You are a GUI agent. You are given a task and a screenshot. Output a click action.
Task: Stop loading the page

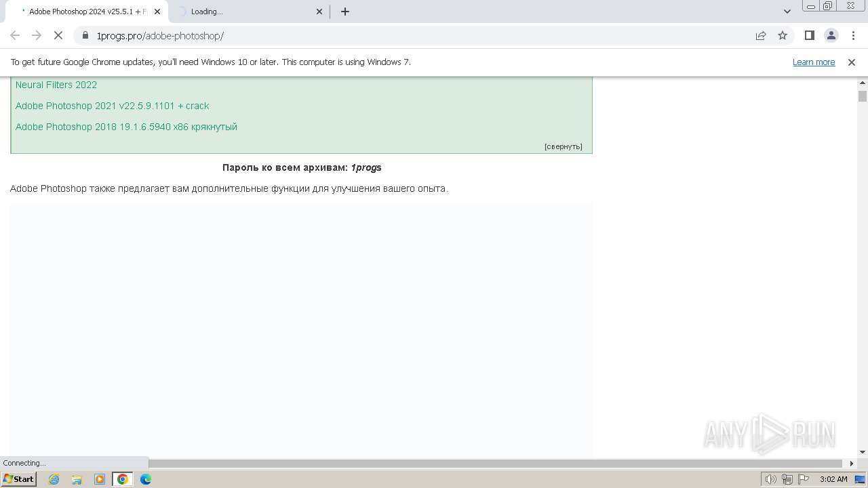pyautogui.click(x=58, y=35)
